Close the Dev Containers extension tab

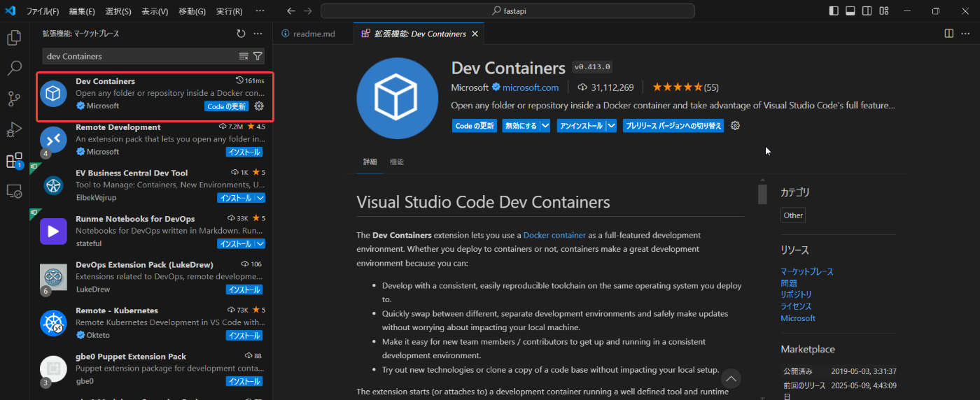[475, 34]
